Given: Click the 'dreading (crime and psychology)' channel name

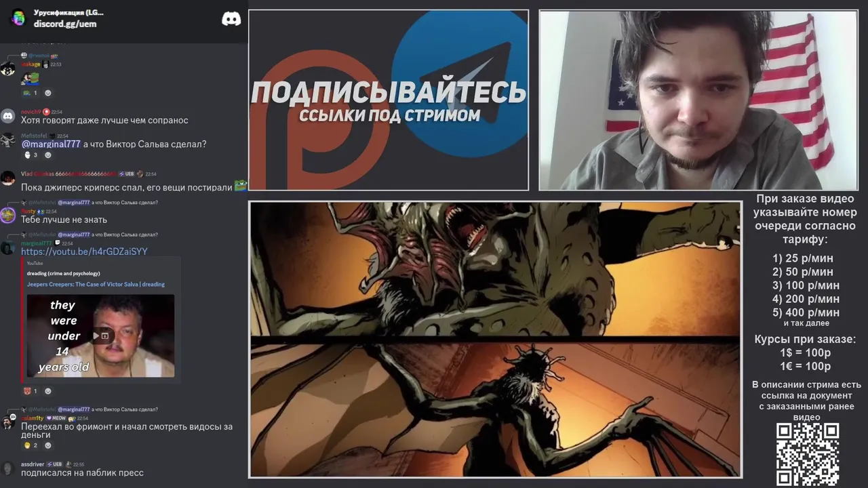Looking at the screenshot, I should click(64, 274).
